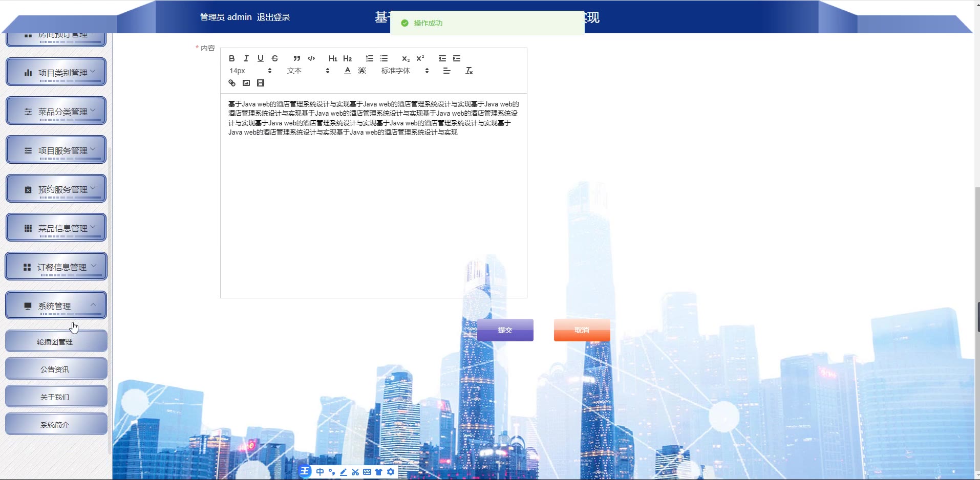Toggle italic formatting in the editor

[x=246, y=58]
